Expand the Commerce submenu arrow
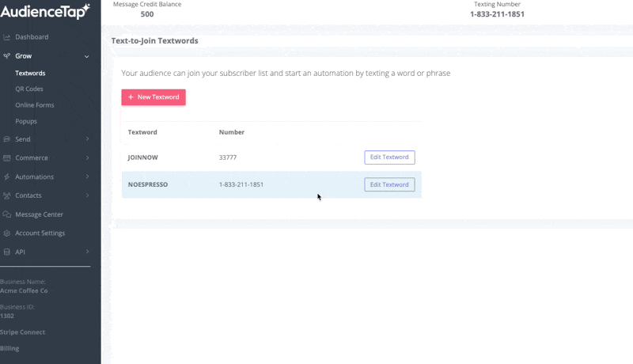633x364 pixels. [87, 157]
